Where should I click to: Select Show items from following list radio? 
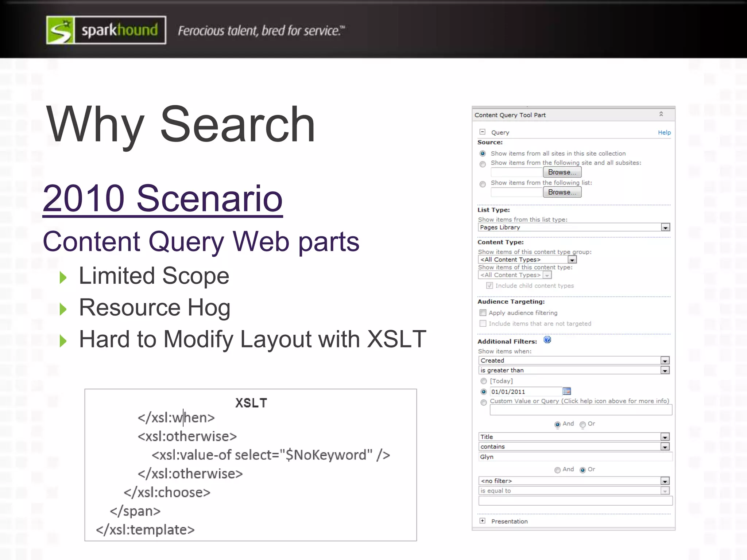click(483, 184)
